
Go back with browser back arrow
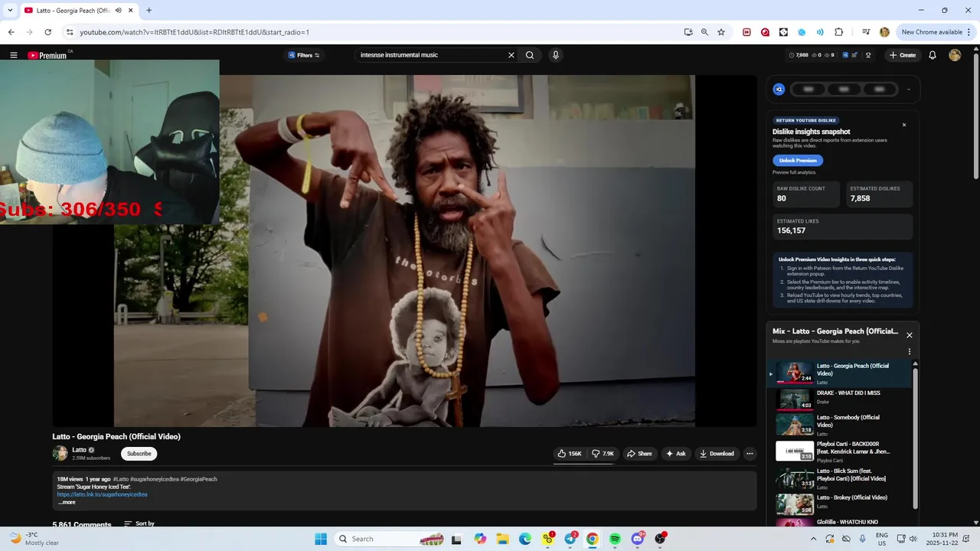pyautogui.click(x=11, y=32)
